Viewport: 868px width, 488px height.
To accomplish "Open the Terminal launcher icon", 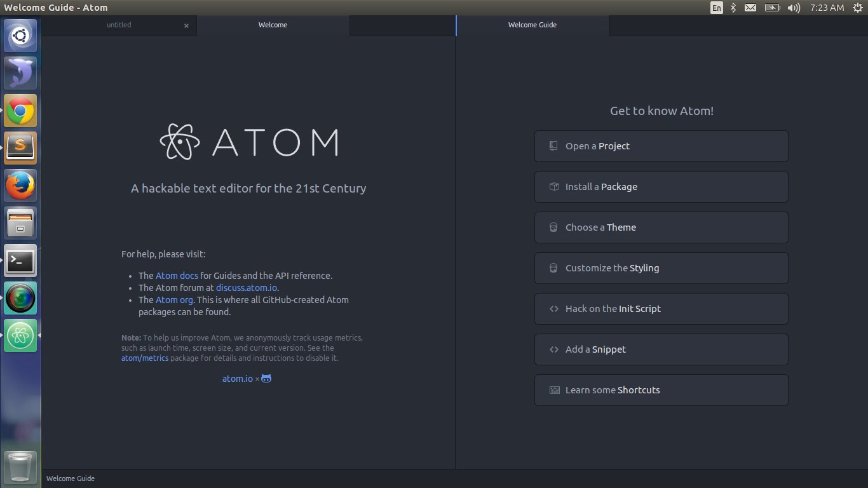I will [x=20, y=261].
